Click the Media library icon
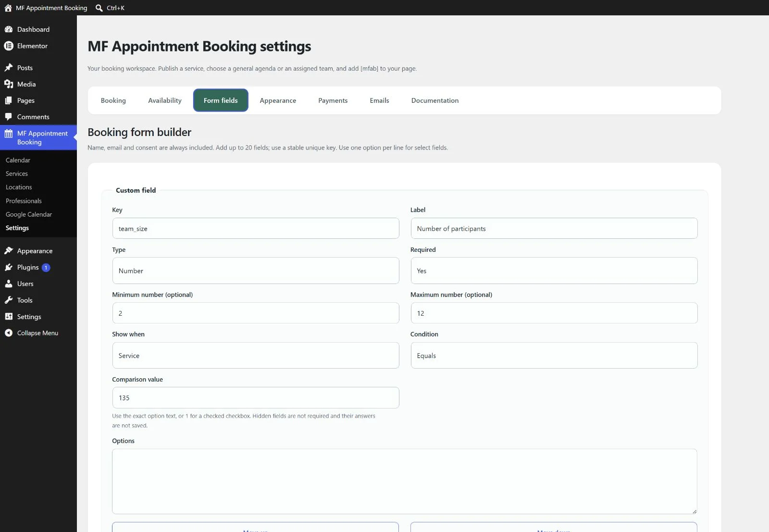Image resolution: width=769 pixels, height=532 pixels. pos(9,84)
